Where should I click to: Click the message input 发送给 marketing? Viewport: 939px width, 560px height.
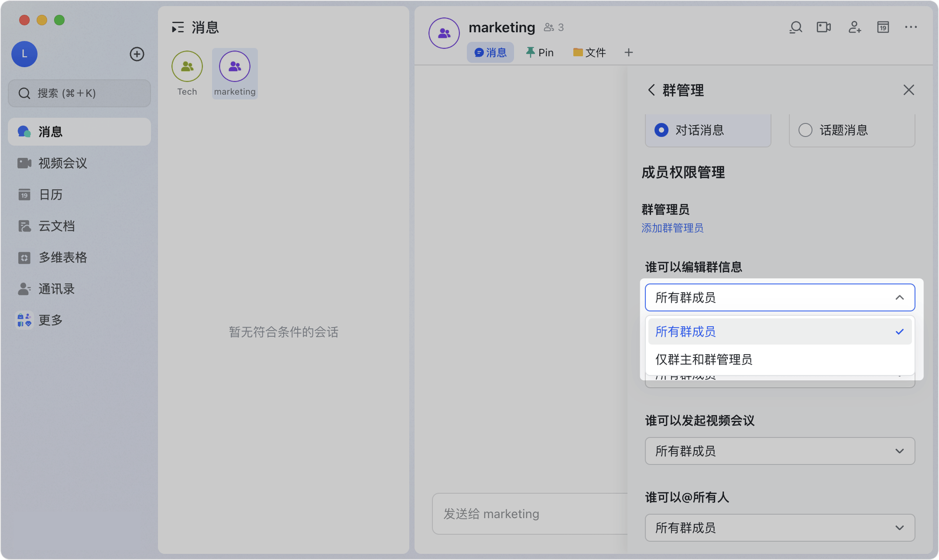click(530, 514)
